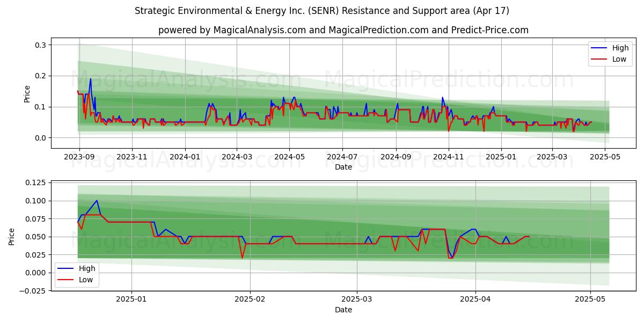The image size is (644, 322).
Task: Click the '2024-03' tick label
Action: 237,156
